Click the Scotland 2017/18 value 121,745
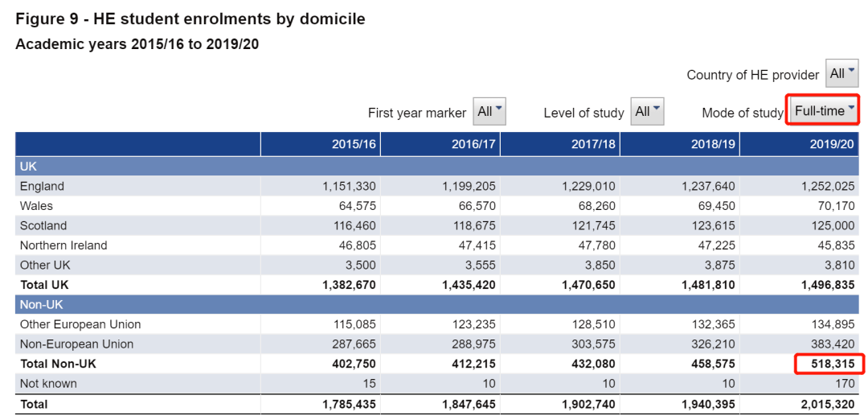This screenshot has width=868, height=420. pyautogui.click(x=593, y=225)
